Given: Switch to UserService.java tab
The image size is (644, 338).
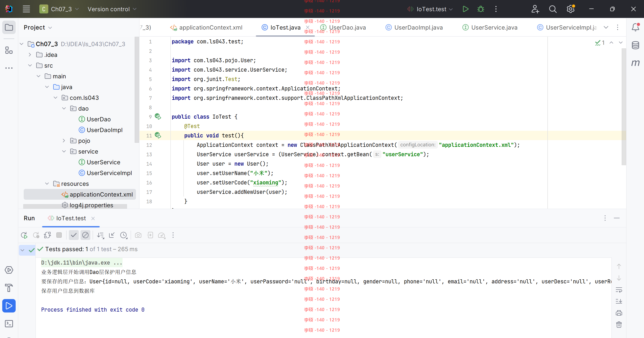Looking at the screenshot, I should tap(490, 27).
